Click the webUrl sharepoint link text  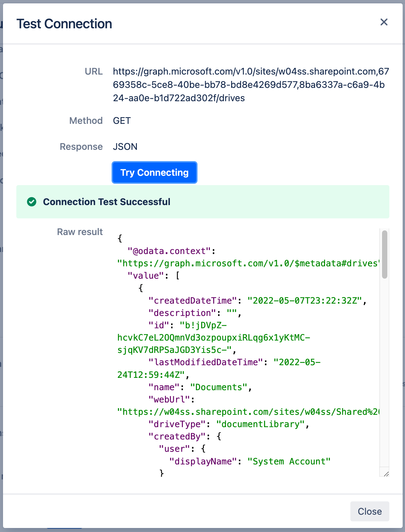pos(248,412)
